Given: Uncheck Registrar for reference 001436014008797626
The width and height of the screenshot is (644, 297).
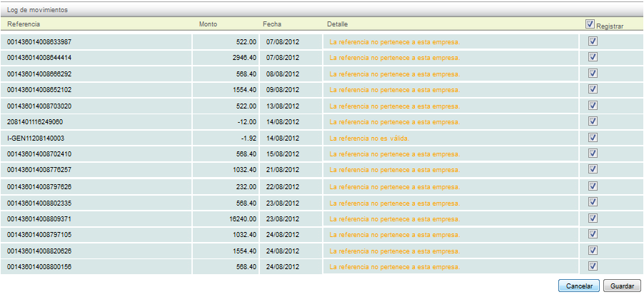Looking at the screenshot, I should (x=593, y=186).
